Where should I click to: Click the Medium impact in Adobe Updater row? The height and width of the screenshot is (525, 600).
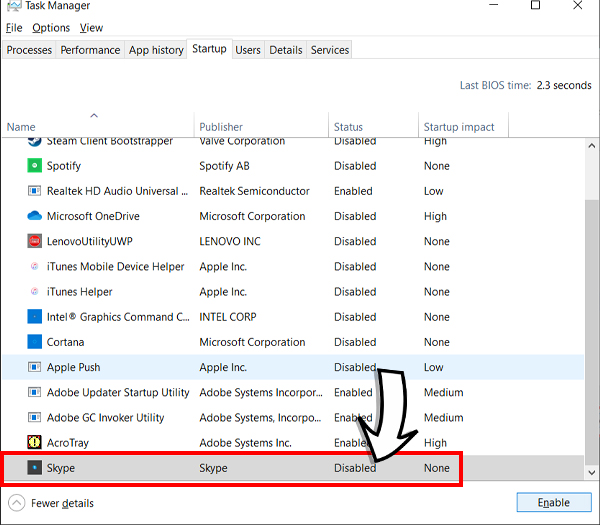pos(443,392)
